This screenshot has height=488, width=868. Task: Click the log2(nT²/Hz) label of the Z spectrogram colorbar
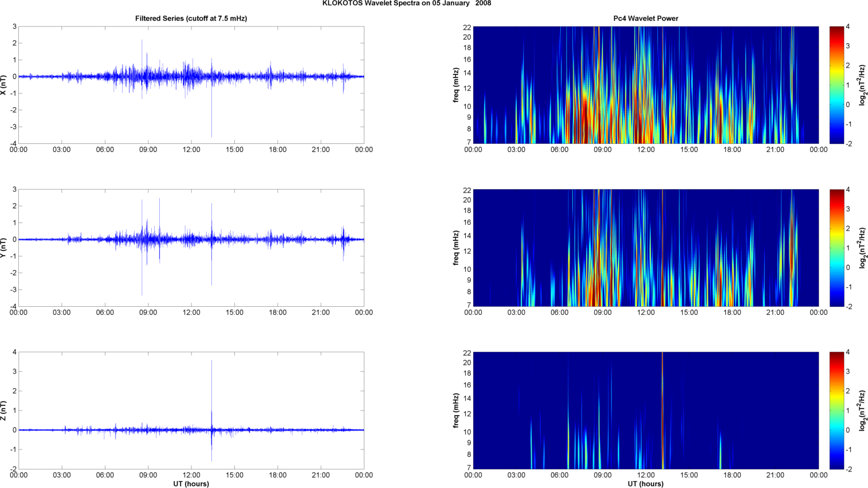862,411
